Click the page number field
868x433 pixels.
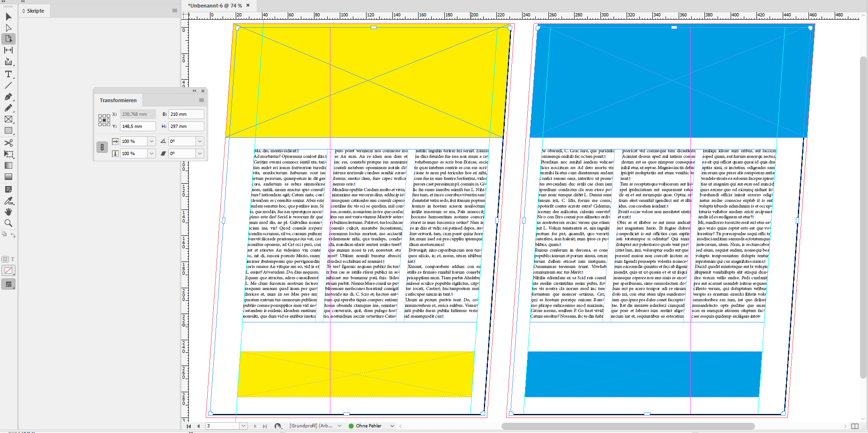[223, 426]
